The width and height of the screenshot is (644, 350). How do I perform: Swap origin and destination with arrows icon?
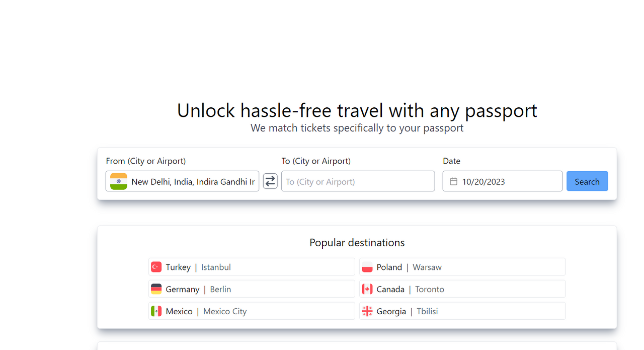[x=270, y=181]
